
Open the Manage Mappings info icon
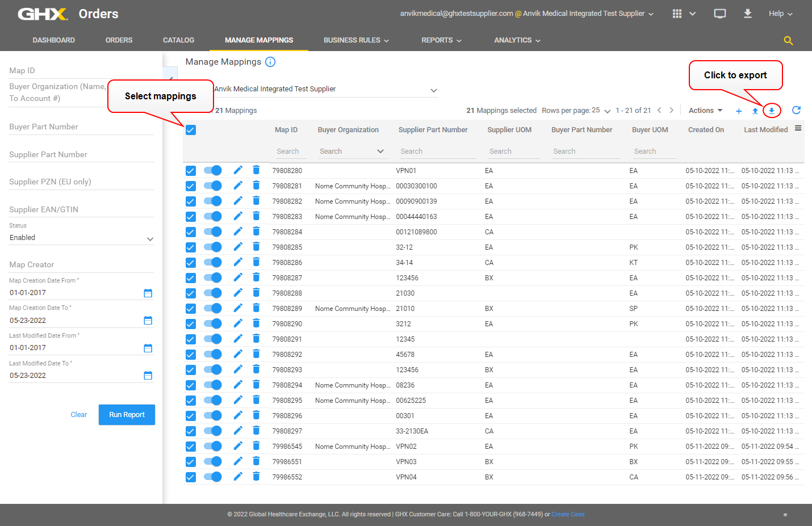[x=270, y=62]
